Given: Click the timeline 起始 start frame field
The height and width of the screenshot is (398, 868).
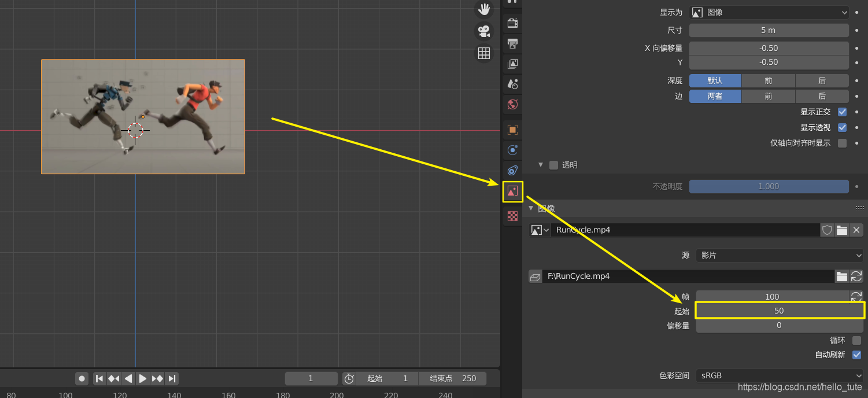Looking at the screenshot, I should click(x=387, y=378).
